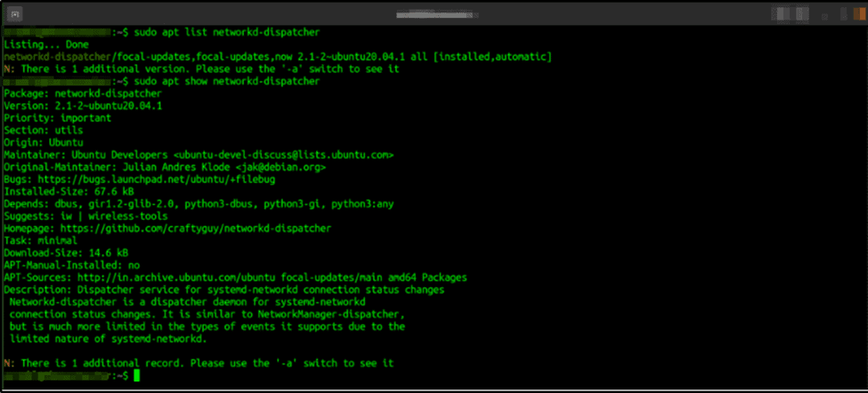Open the bugs.launchpad.net filebug URL
Image resolution: width=868 pixels, height=393 pixels.
[157, 179]
